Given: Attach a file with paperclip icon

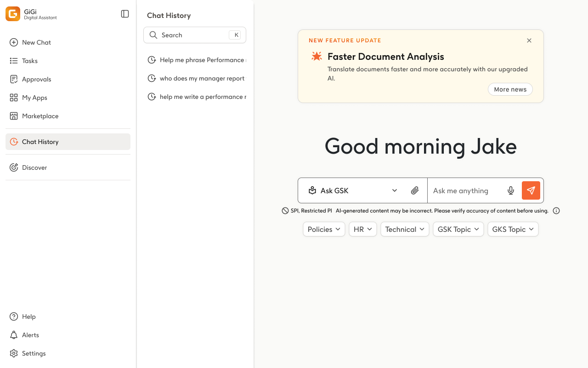Looking at the screenshot, I should coord(415,190).
